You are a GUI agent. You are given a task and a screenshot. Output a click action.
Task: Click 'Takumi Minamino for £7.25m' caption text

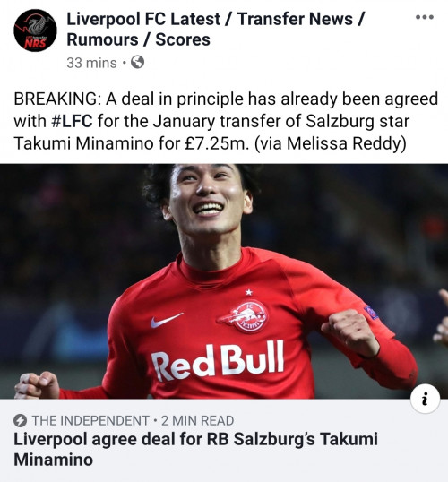(131, 143)
